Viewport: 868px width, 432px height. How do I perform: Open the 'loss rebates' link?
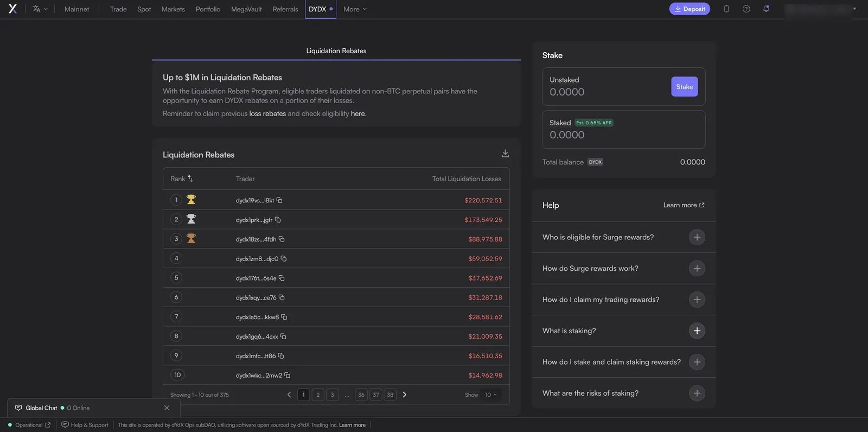click(267, 113)
